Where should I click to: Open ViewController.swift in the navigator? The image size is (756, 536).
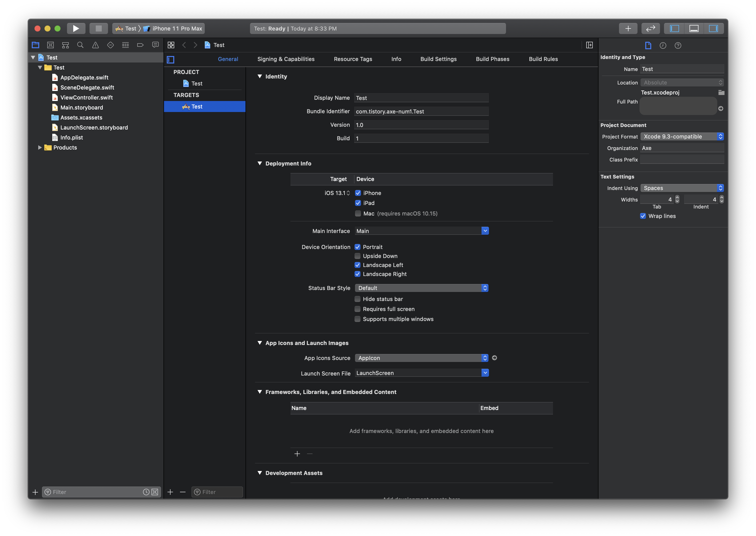pyautogui.click(x=86, y=98)
